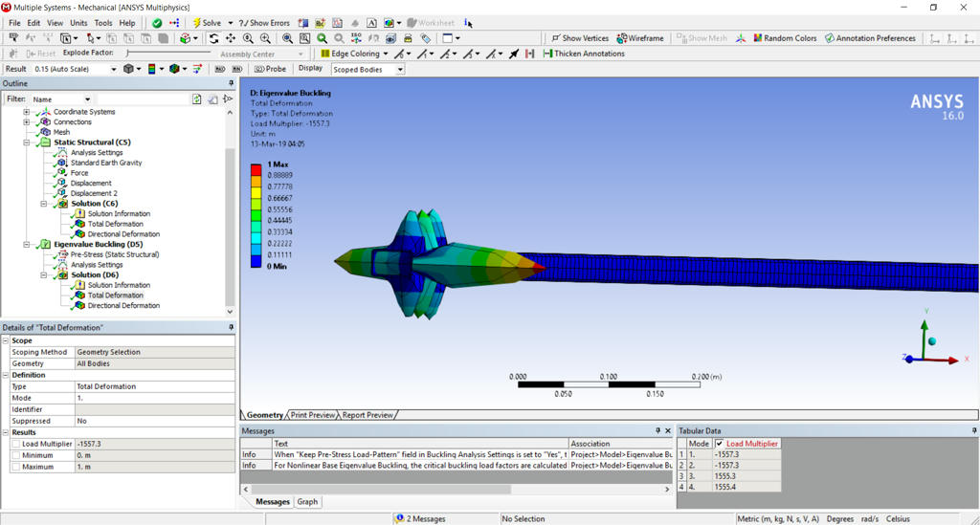Open the Result scale dropdown (0.15 Auto Scale)
This screenshot has height=525, width=980.
click(113, 69)
